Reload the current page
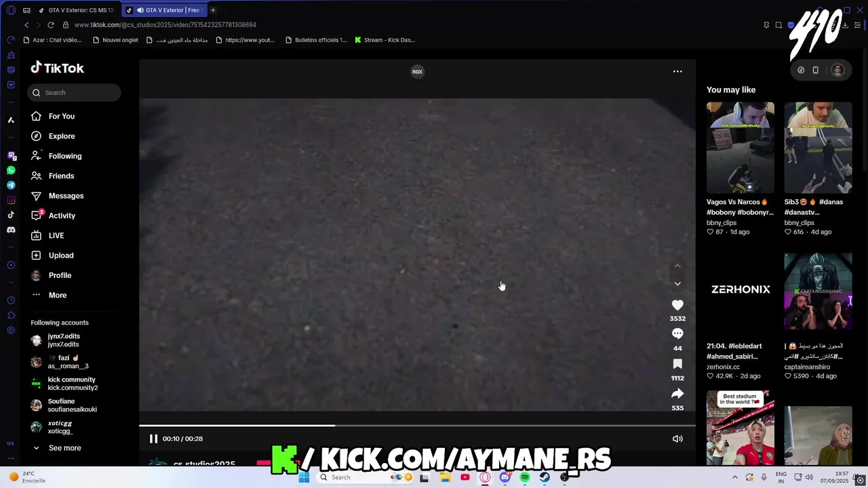 pyautogui.click(x=51, y=25)
